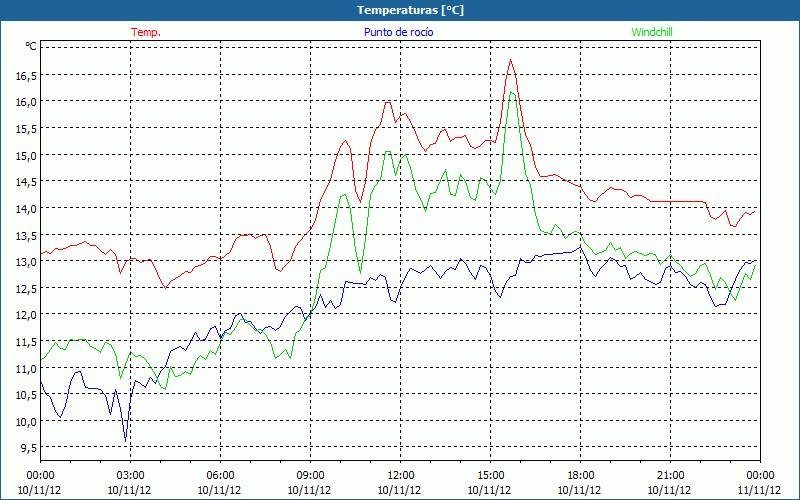The height and width of the screenshot is (500, 800).
Task: Select the blue 'Punto de rocío' legend label
Action: tap(398, 32)
